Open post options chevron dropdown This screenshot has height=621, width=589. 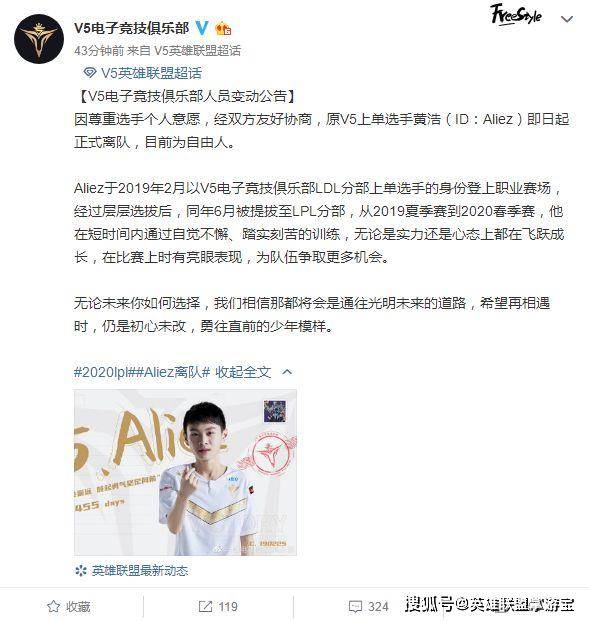[x=567, y=19]
